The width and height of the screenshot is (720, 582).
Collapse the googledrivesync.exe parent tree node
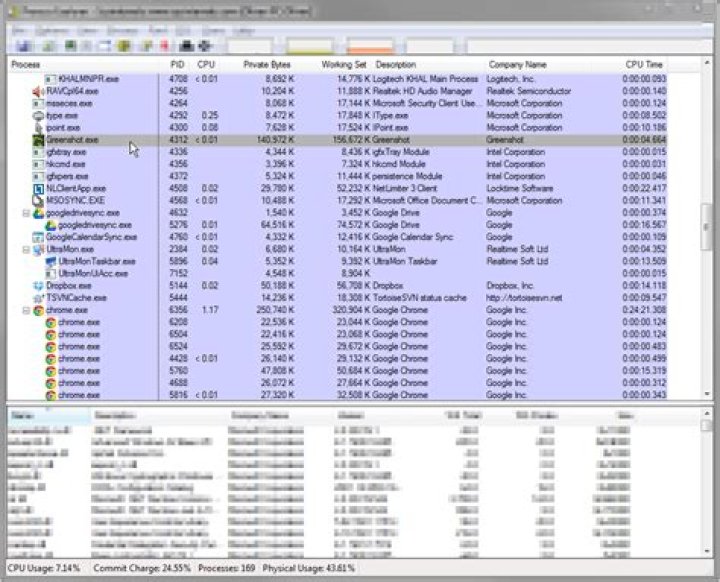pyautogui.click(x=26, y=213)
